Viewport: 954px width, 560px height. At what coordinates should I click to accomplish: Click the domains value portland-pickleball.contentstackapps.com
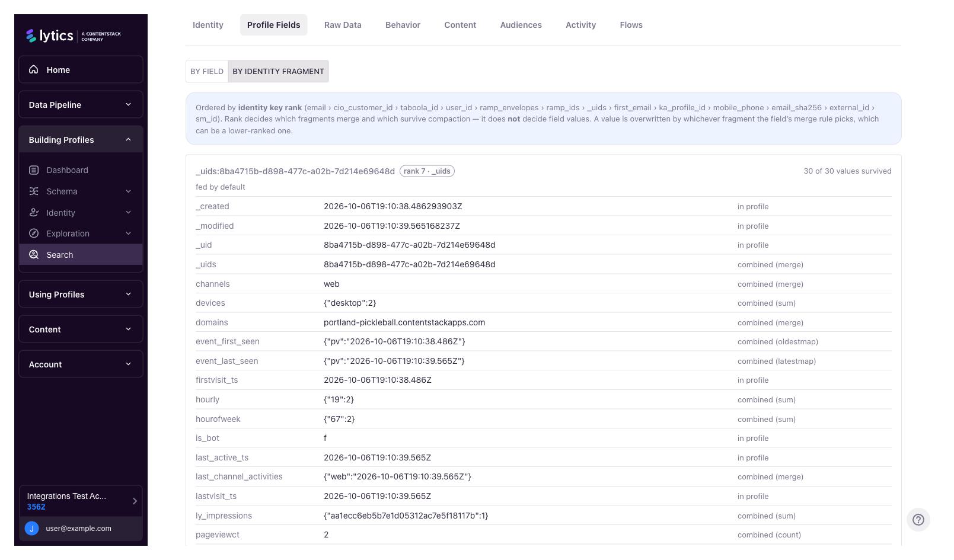tap(404, 322)
